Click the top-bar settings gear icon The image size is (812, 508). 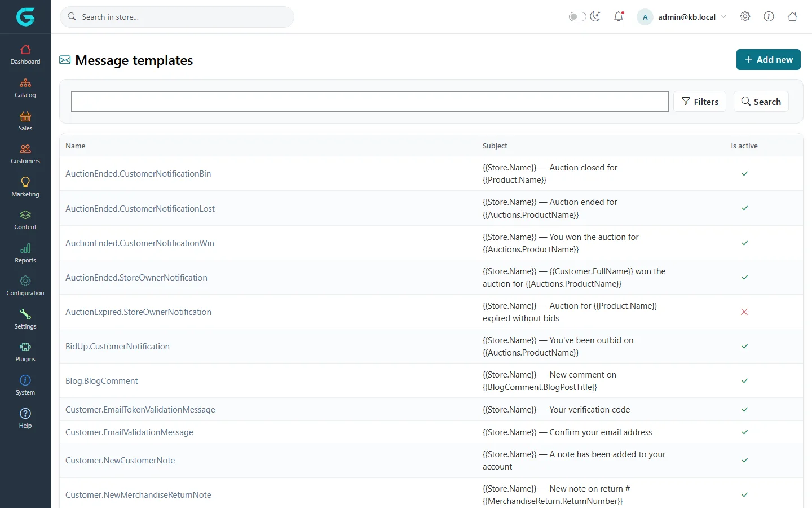point(745,17)
